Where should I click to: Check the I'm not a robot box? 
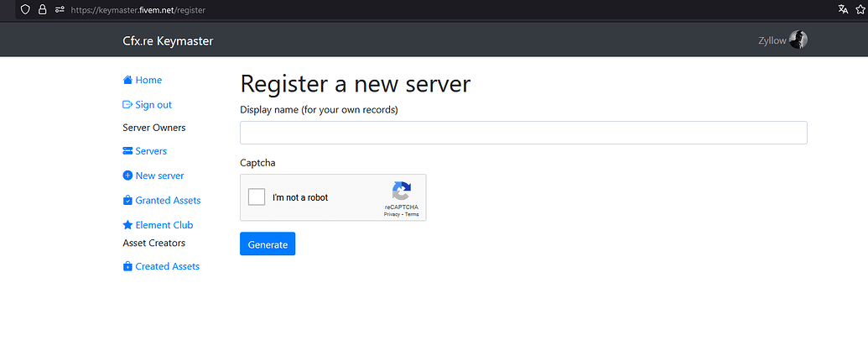pyautogui.click(x=257, y=197)
